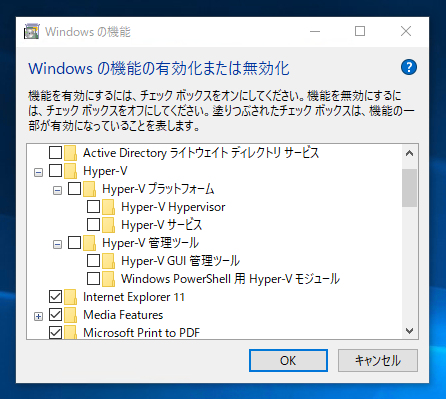Click the folder icon beside Hyper-V root
The width and height of the screenshot is (446, 399).
[x=71, y=171]
